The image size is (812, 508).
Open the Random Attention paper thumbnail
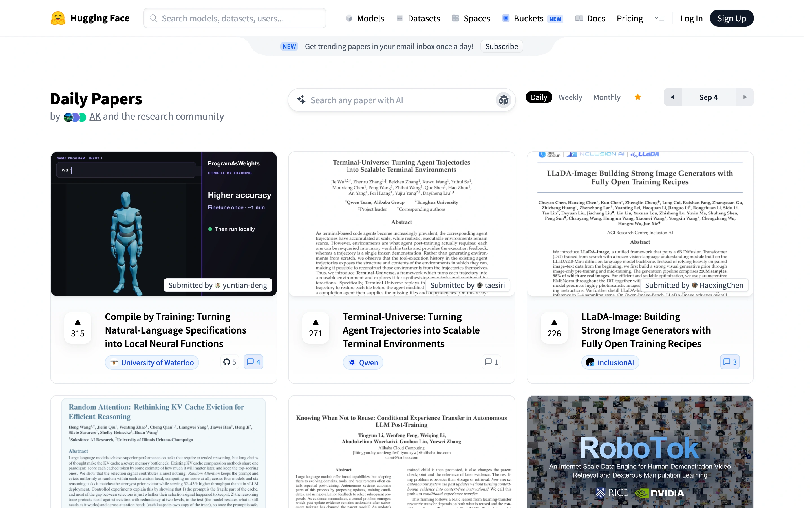(164, 452)
